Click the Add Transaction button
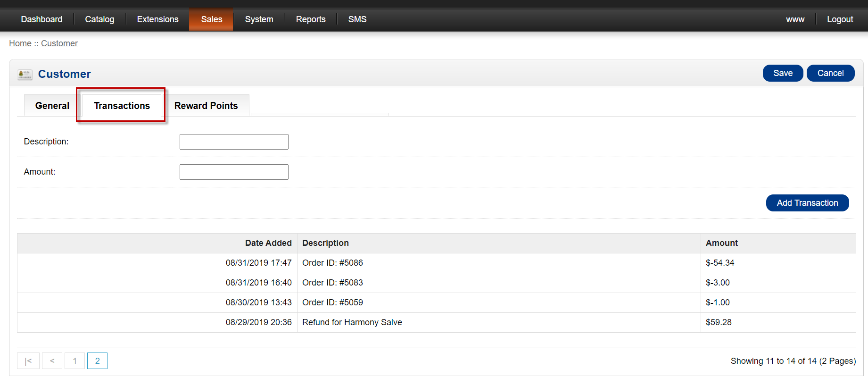This screenshot has height=378, width=868. click(x=807, y=203)
